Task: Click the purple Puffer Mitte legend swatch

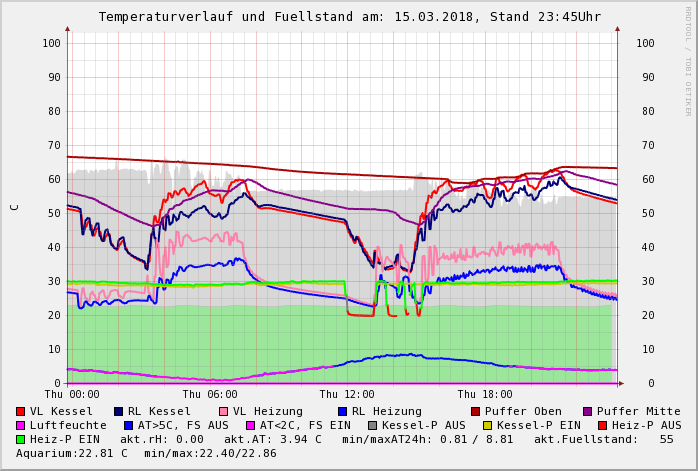Action: tap(588, 411)
